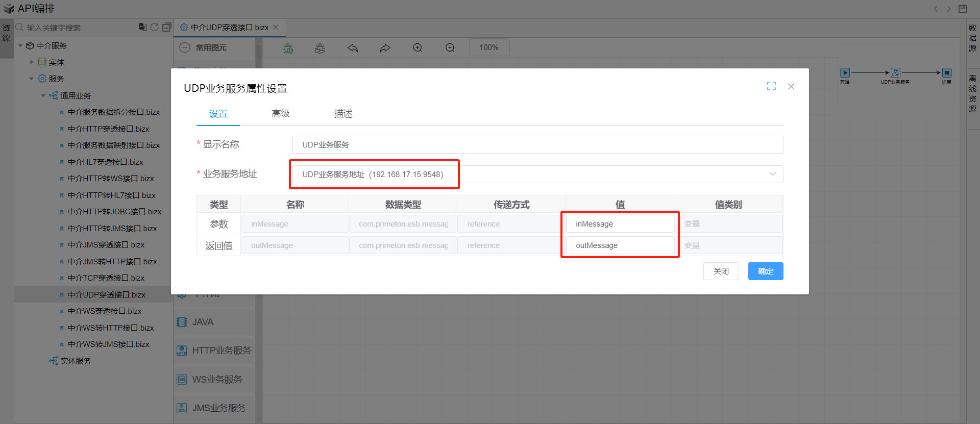Screen dimensions: 980x424
Task: Collapse the 服务 tree node
Action: point(32,79)
